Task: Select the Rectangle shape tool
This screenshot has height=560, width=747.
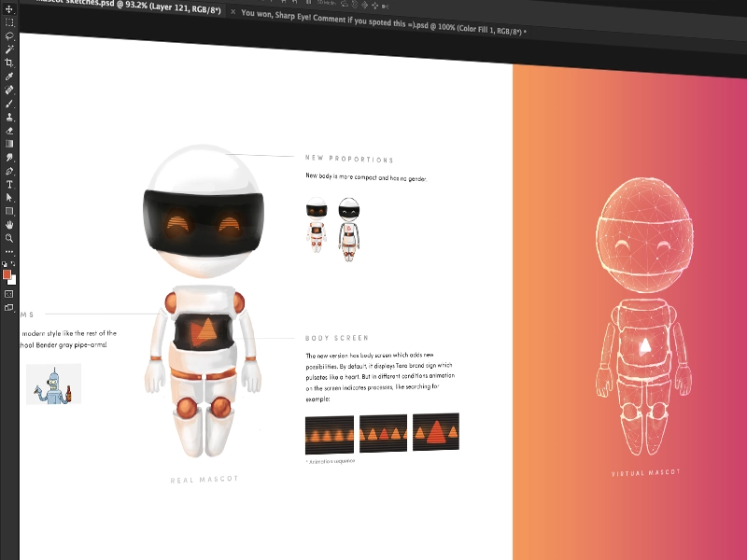Action: [9, 211]
